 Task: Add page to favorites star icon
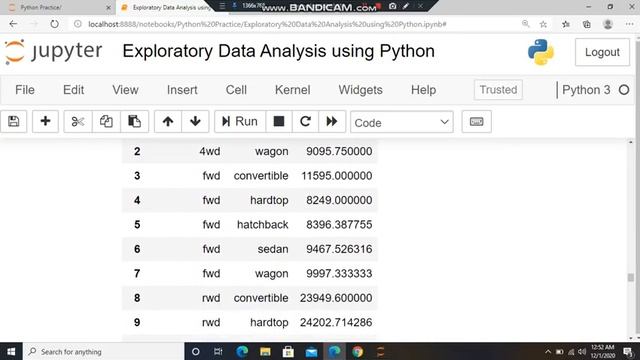click(543, 24)
